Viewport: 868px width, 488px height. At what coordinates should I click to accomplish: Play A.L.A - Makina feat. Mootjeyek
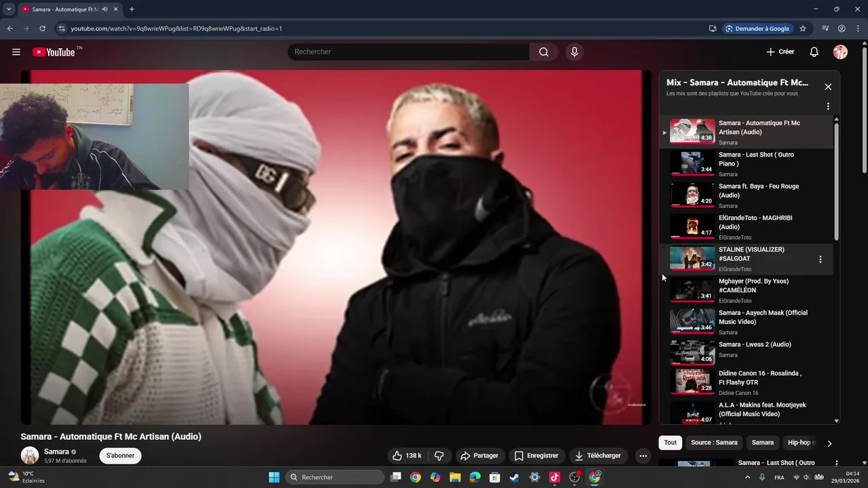coord(746,412)
